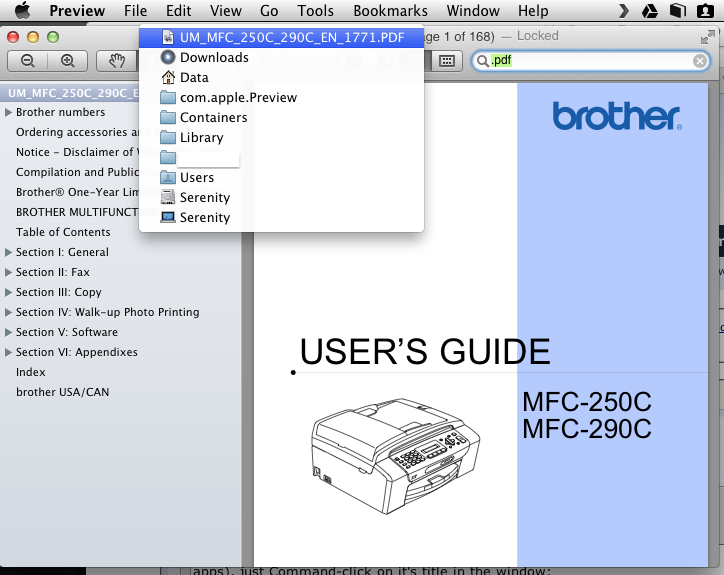Click the brother logo on page
The width and height of the screenshot is (724, 575).
617,116
